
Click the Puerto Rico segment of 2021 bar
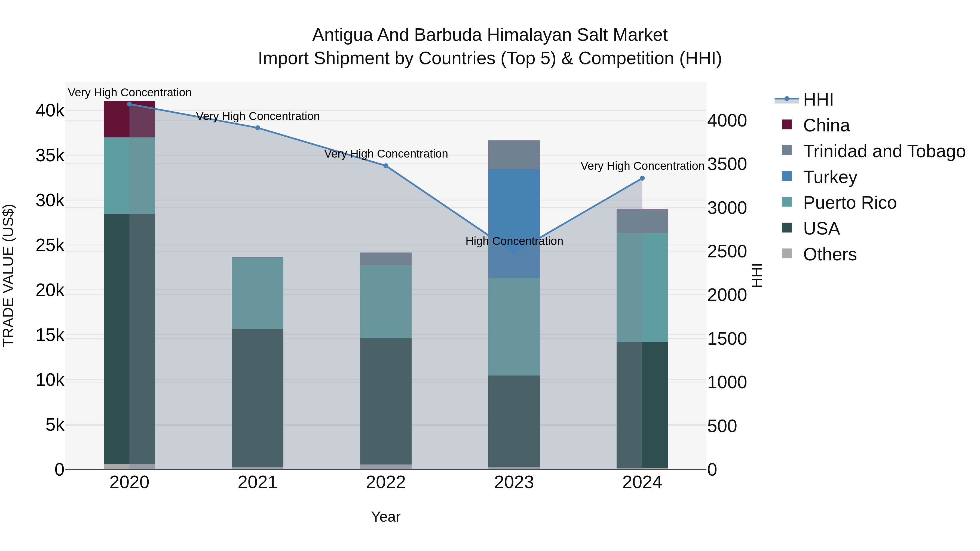[x=258, y=293]
